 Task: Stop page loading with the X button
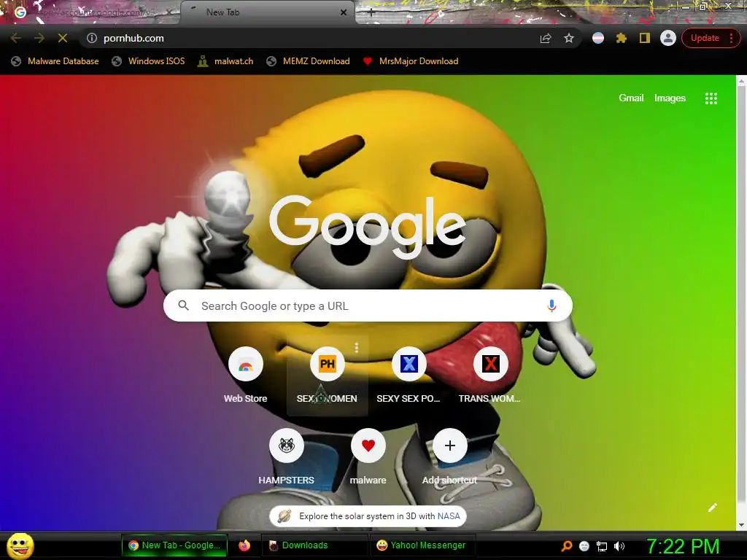(63, 38)
